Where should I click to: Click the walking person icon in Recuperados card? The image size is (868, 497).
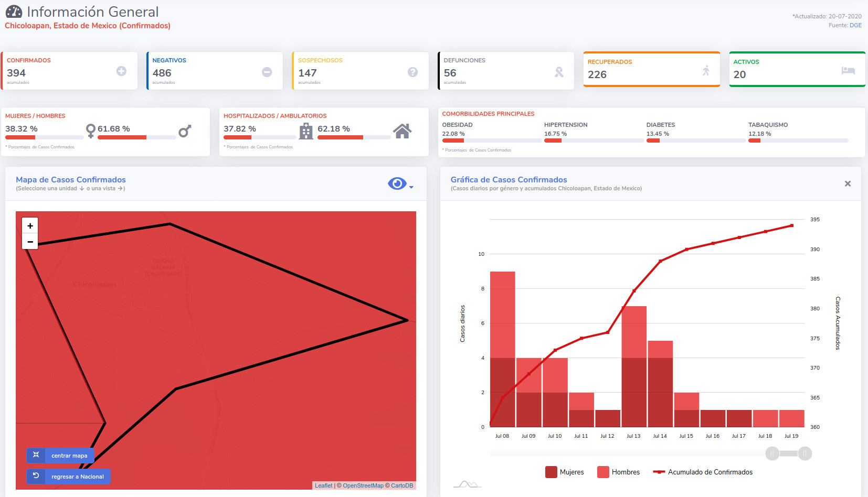(x=706, y=70)
